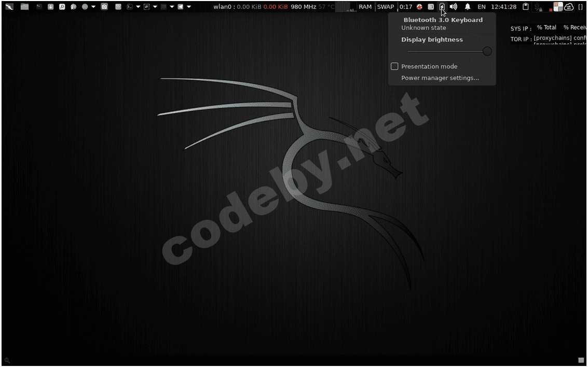588x367 pixels.
Task: Open the speaker volume control
Action: coord(454,7)
